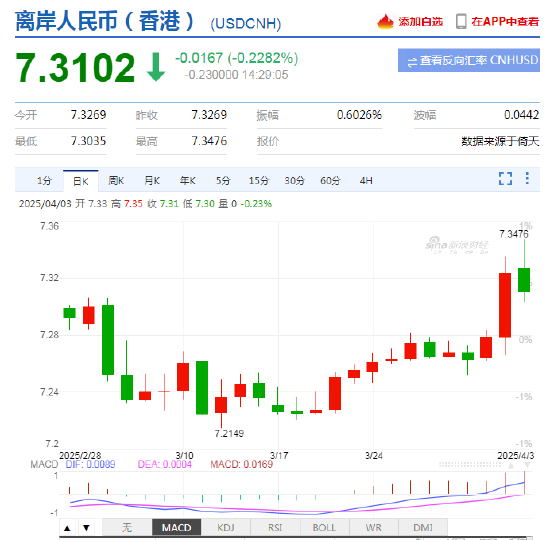Add USDCNH to watchlist via 添加自选
The width and height of the screenshot is (550, 540).
(x=420, y=22)
